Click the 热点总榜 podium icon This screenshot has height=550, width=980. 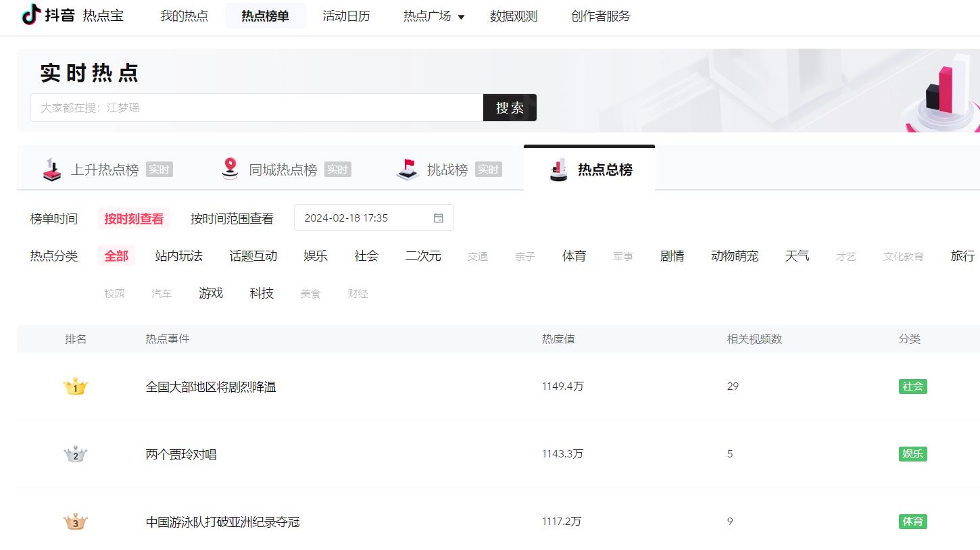click(558, 170)
